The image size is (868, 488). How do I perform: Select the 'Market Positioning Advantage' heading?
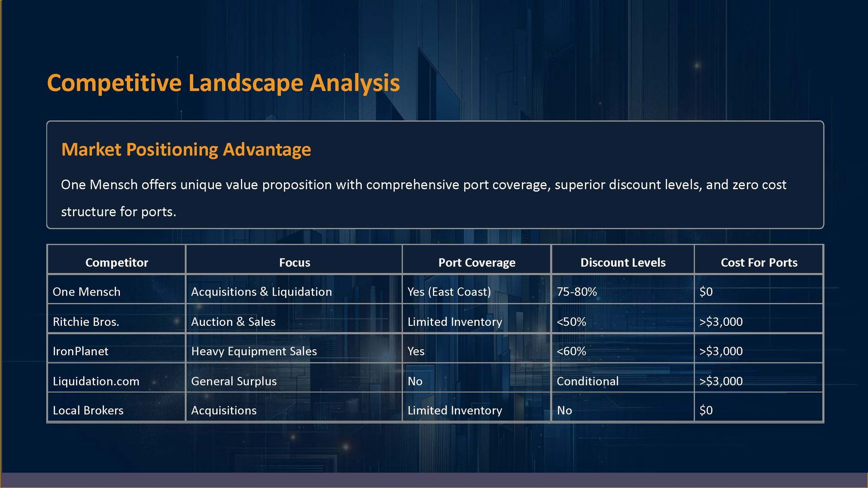point(186,150)
